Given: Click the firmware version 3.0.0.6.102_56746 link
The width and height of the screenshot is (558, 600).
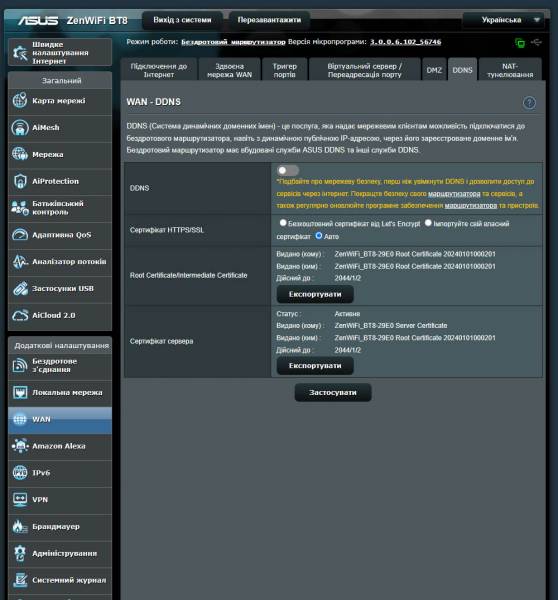Looking at the screenshot, I should [405, 42].
